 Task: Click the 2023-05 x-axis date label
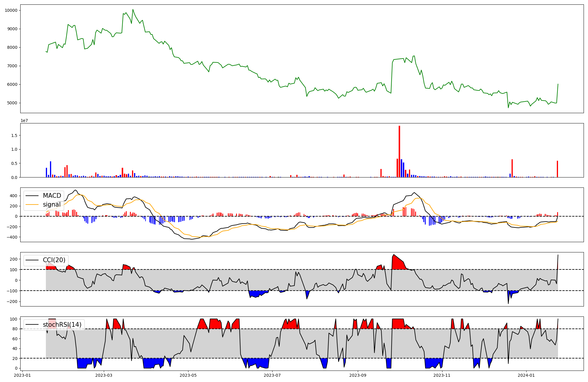(188, 375)
